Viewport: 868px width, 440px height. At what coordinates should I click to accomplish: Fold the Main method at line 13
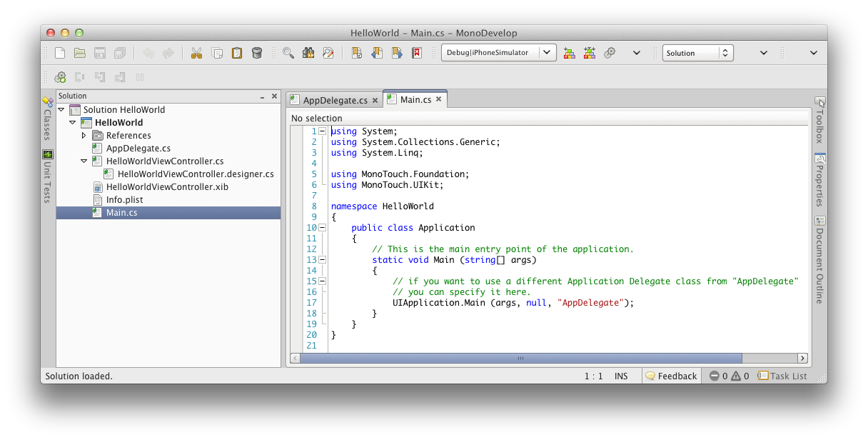(323, 259)
